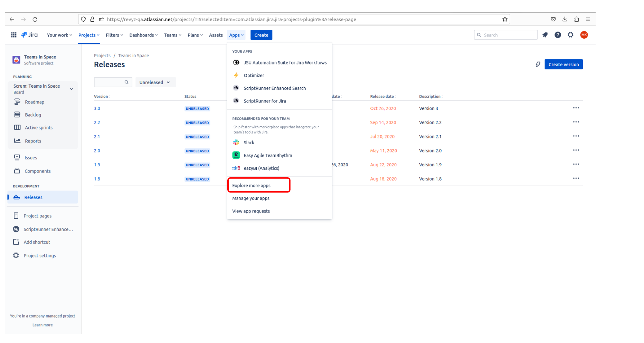Expand the Plans dropdown
This screenshot has width=644, height=343.
195,35
